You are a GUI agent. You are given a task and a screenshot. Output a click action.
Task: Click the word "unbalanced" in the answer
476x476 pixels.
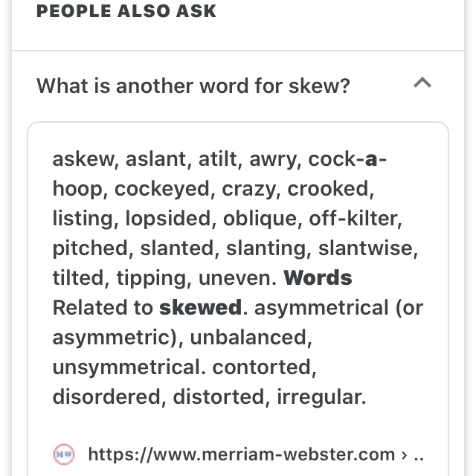click(248, 337)
